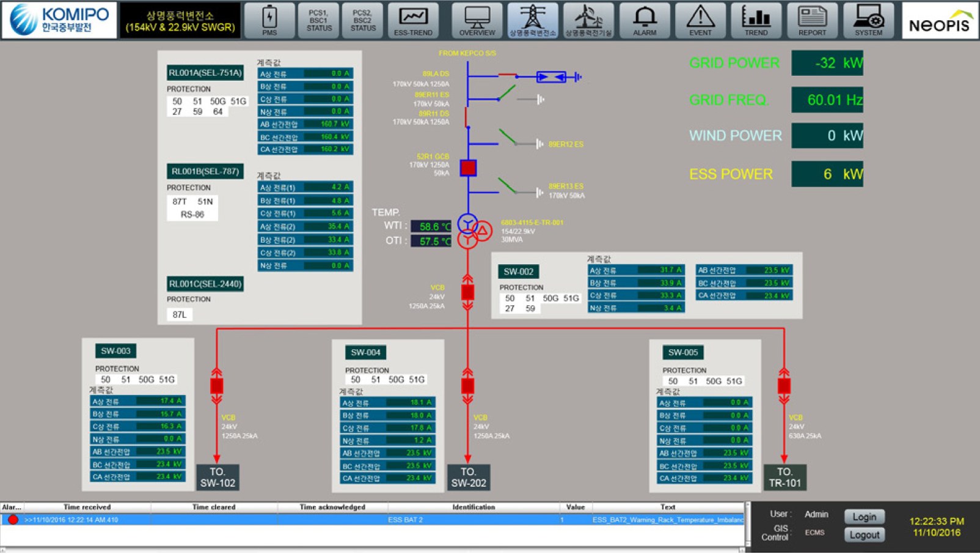The width and height of the screenshot is (980, 554).
Task: Open the PMS battery screen
Action: coord(269,20)
